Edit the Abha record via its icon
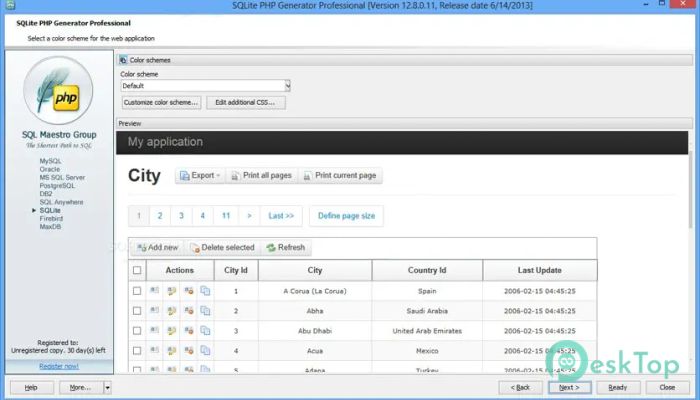 click(x=171, y=311)
